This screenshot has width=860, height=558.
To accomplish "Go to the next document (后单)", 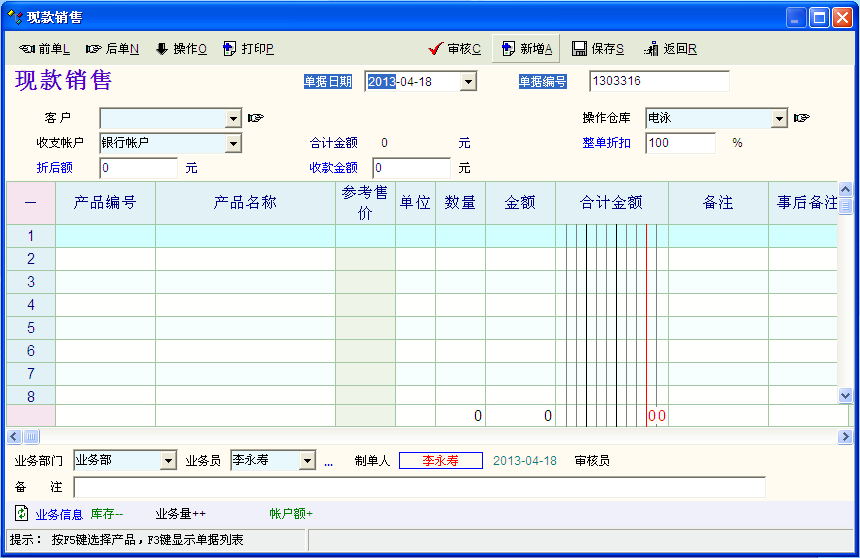I will coord(112,49).
